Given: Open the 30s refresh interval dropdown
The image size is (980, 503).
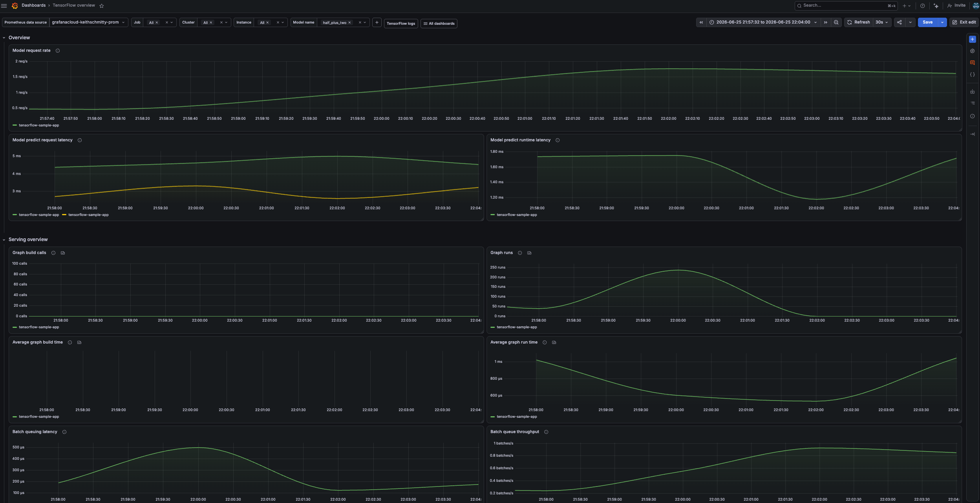Looking at the screenshot, I should [881, 22].
